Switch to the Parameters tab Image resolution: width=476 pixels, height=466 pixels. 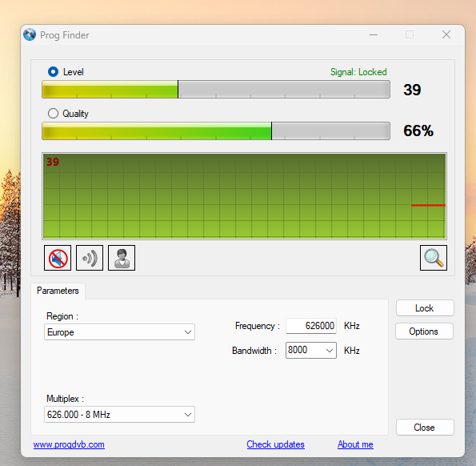58,291
